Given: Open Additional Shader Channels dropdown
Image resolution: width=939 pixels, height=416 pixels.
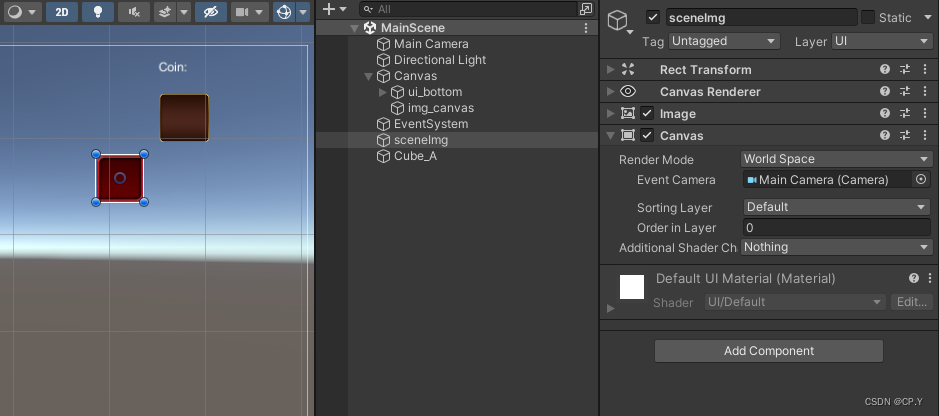Looking at the screenshot, I should [x=836, y=247].
